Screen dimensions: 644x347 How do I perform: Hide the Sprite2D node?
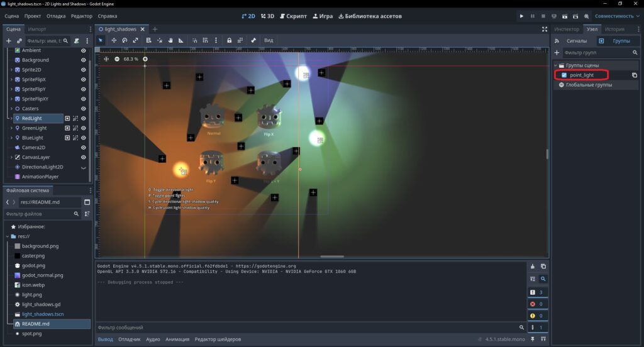pyautogui.click(x=84, y=70)
